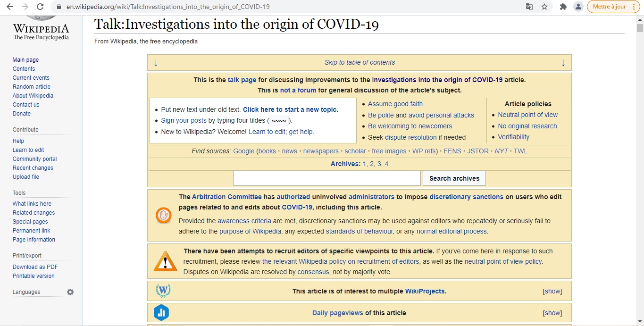The width and height of the screenshot is (644, 326).
Task: Click the browser forward arrow
Action: click(x=25, y=7)
